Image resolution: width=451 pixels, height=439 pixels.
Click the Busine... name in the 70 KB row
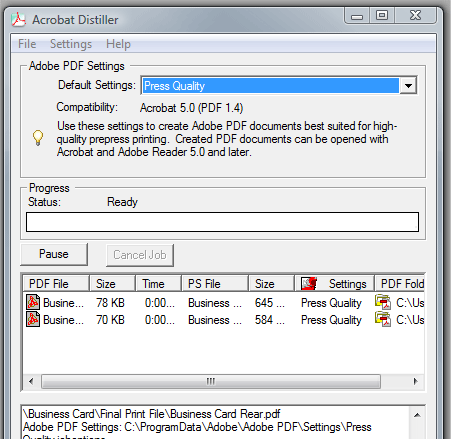click(x=63, y=320)
